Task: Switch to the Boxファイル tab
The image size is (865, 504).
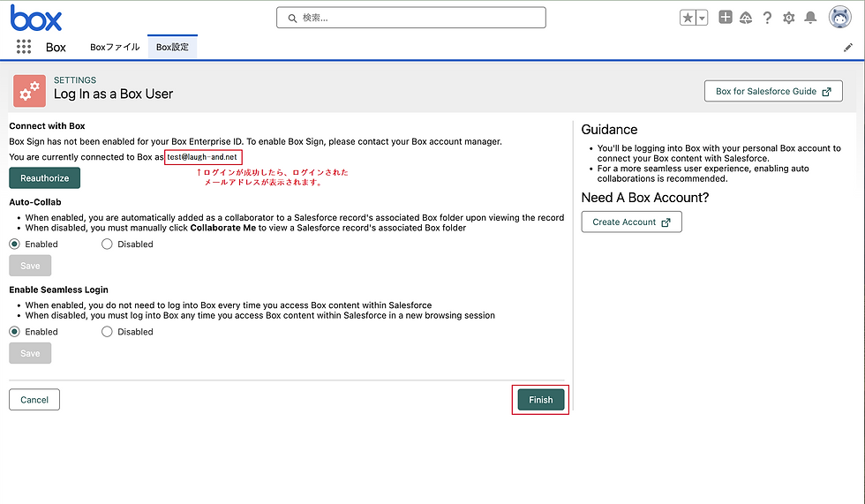Action: 115,47
